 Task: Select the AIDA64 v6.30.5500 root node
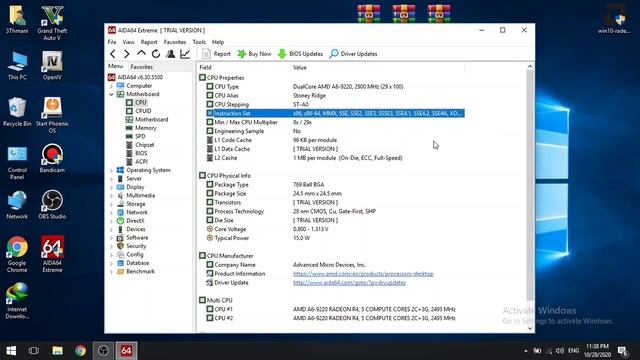[136, 77]
